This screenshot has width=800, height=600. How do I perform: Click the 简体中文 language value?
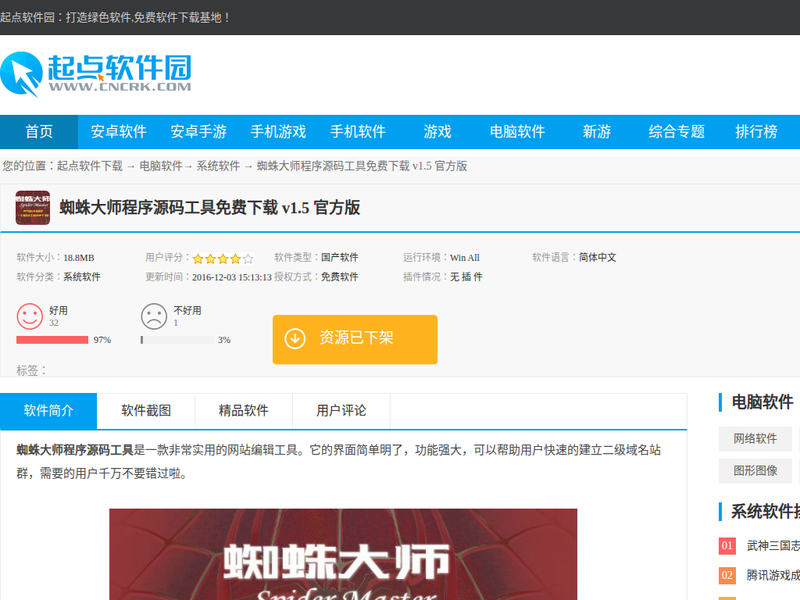click(597, 258)
